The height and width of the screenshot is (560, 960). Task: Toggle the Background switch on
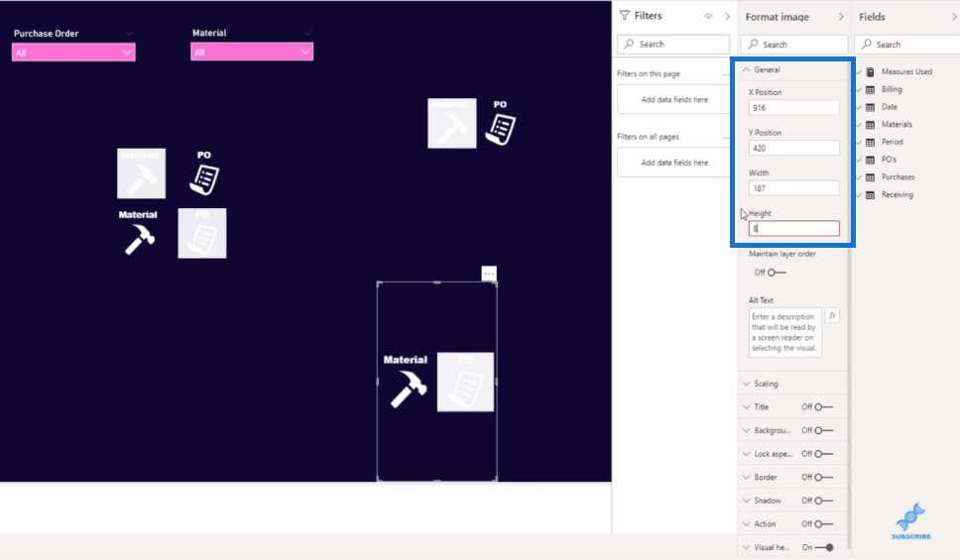(x=823, y=430)
